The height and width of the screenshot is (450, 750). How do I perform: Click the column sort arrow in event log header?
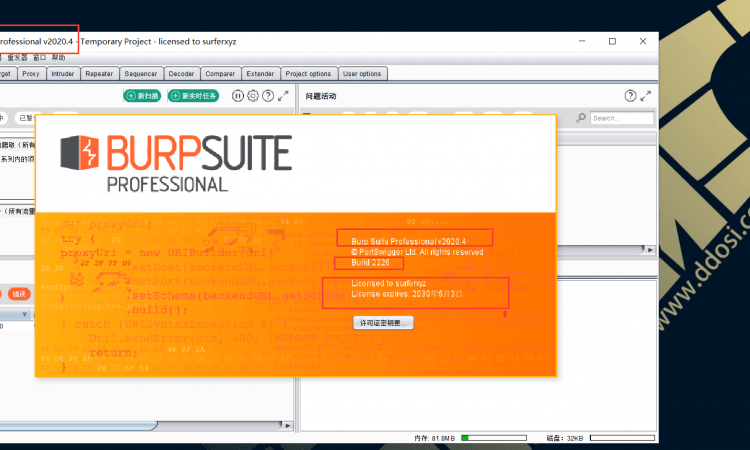tap(25, 314)
